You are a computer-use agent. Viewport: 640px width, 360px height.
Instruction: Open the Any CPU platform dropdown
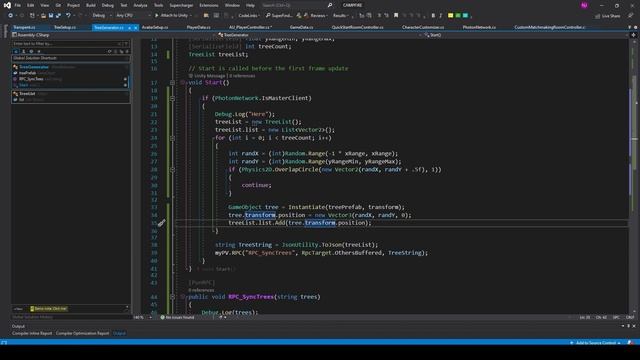(x=133, y=16)
